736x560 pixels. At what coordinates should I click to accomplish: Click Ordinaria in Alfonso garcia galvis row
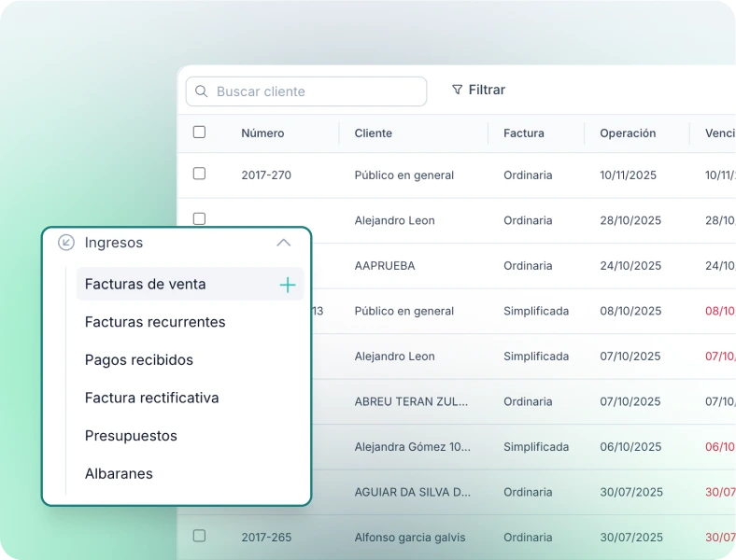point(528,537)
